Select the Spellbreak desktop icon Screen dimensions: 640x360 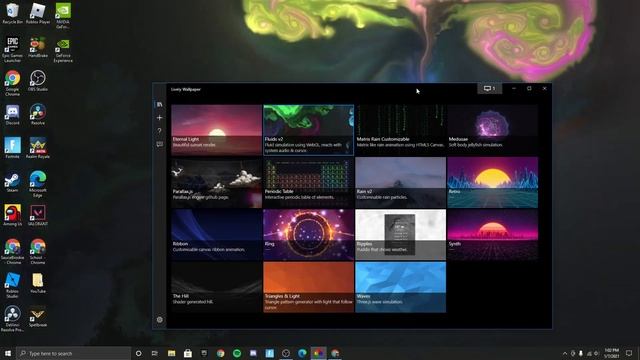[38, 317]
